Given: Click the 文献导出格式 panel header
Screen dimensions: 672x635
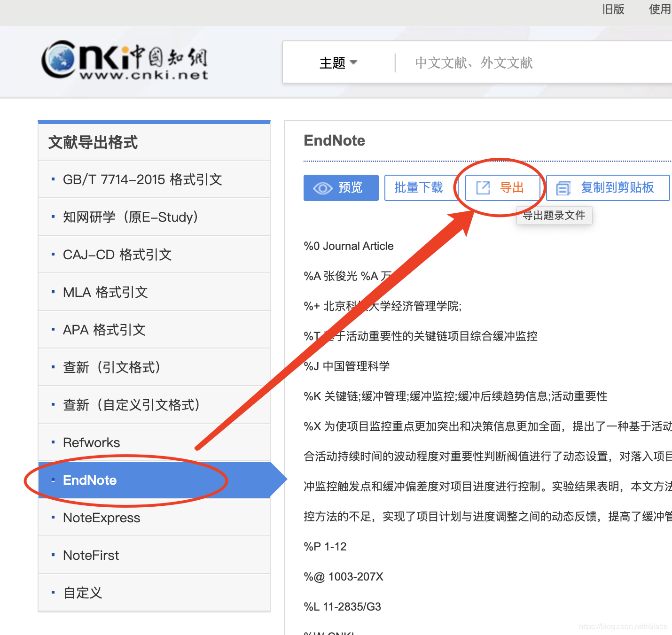Looking at the screenshot, I should pos(154,142).
